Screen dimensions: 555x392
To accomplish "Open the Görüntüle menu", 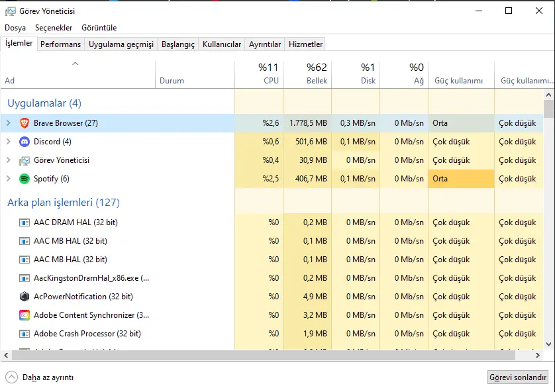I will (x=99, y=28).
